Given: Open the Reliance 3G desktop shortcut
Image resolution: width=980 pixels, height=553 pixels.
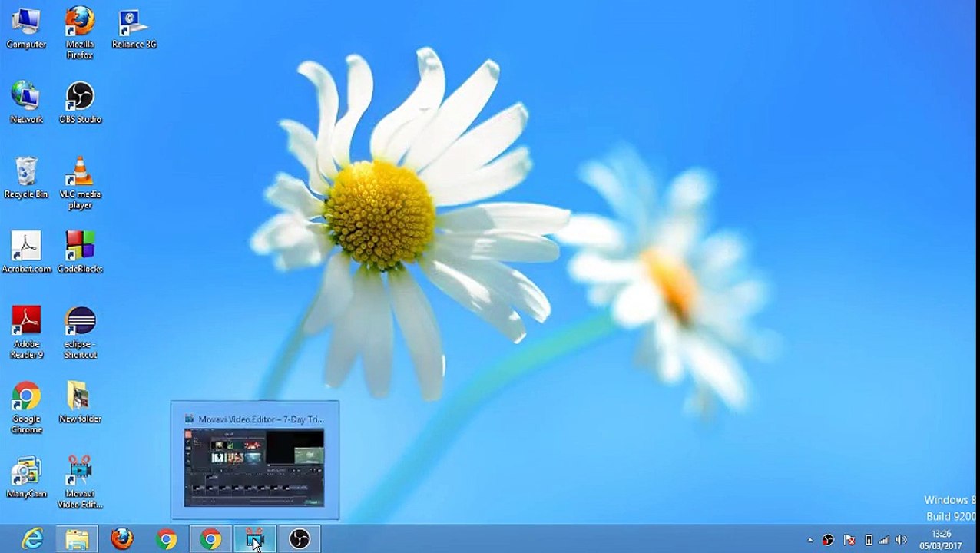Looking at the screenshot, I should pos(134,29).
